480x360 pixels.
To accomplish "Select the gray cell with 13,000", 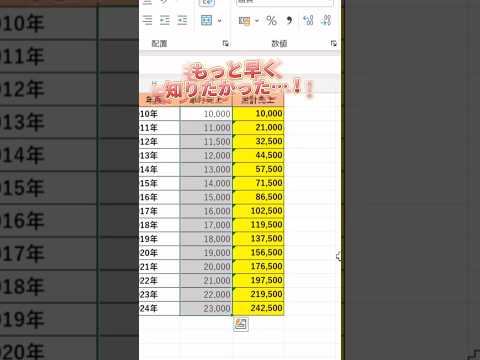I will tap(206, 169).
